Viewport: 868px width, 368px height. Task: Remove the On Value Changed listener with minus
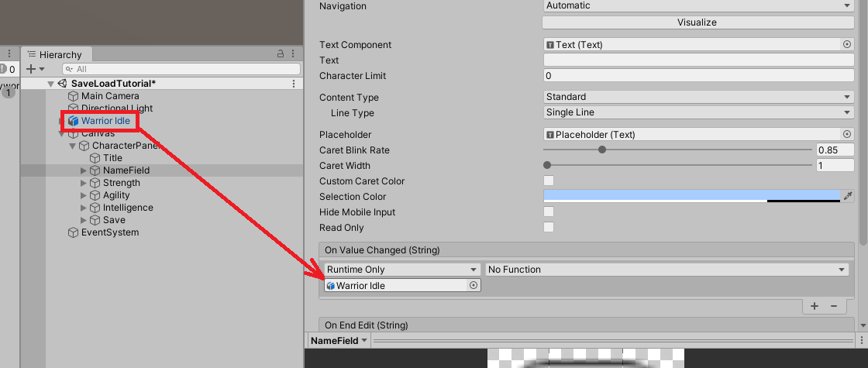(834, 306)
